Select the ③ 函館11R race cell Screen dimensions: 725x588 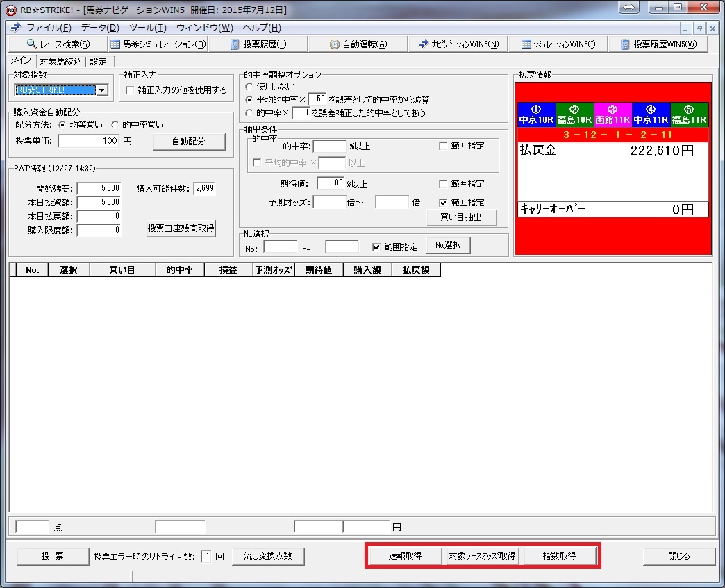click(x=612, y=115)
